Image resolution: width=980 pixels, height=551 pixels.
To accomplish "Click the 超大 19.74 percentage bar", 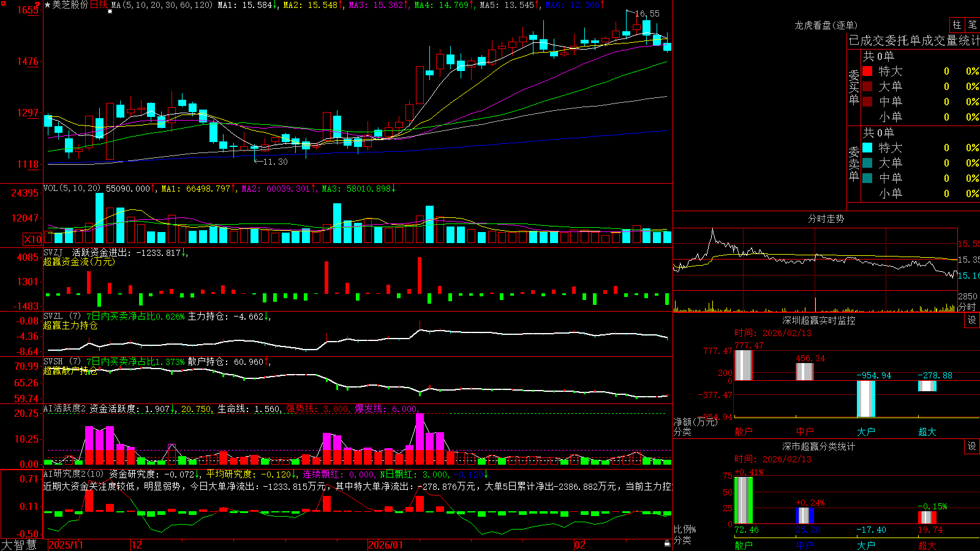I will (x=927, y=517).
